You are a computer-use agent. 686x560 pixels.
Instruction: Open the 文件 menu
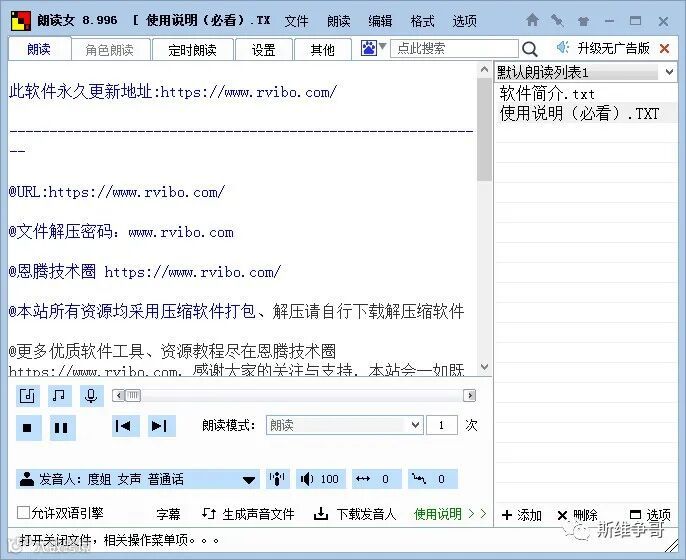296,21
